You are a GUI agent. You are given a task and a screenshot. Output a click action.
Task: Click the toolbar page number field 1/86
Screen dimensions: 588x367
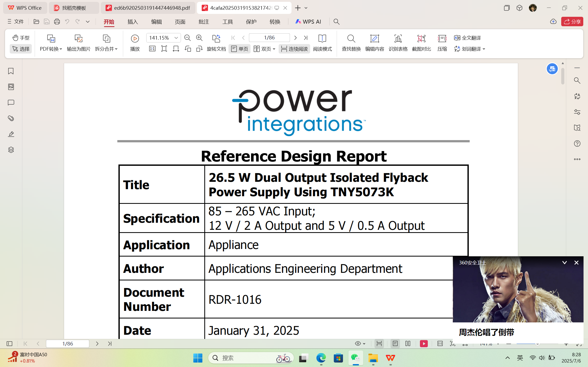click(269, 38)
